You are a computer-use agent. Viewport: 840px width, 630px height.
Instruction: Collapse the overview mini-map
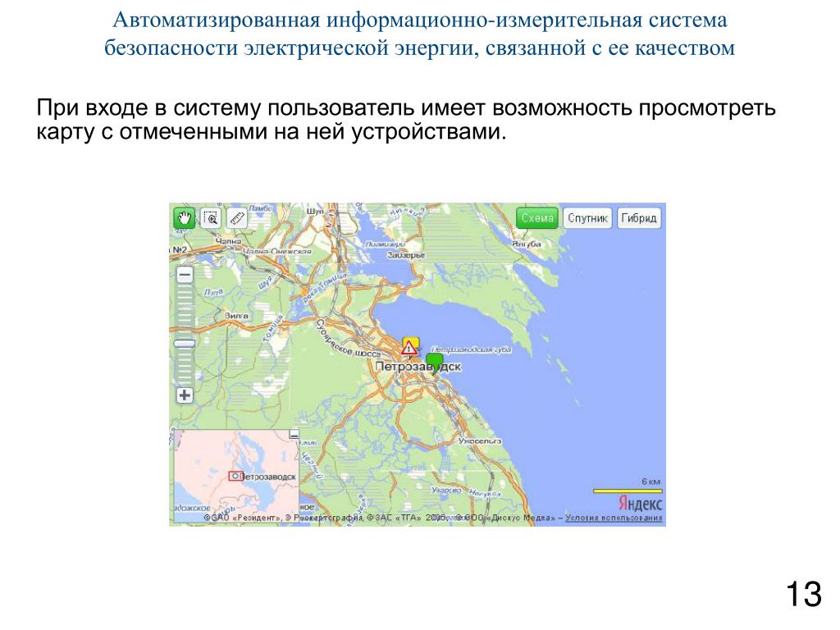294,435
